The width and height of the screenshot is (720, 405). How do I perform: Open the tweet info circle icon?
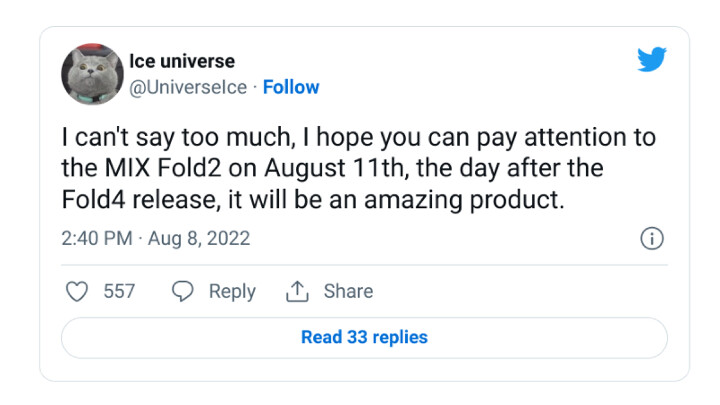click(652, 238)
